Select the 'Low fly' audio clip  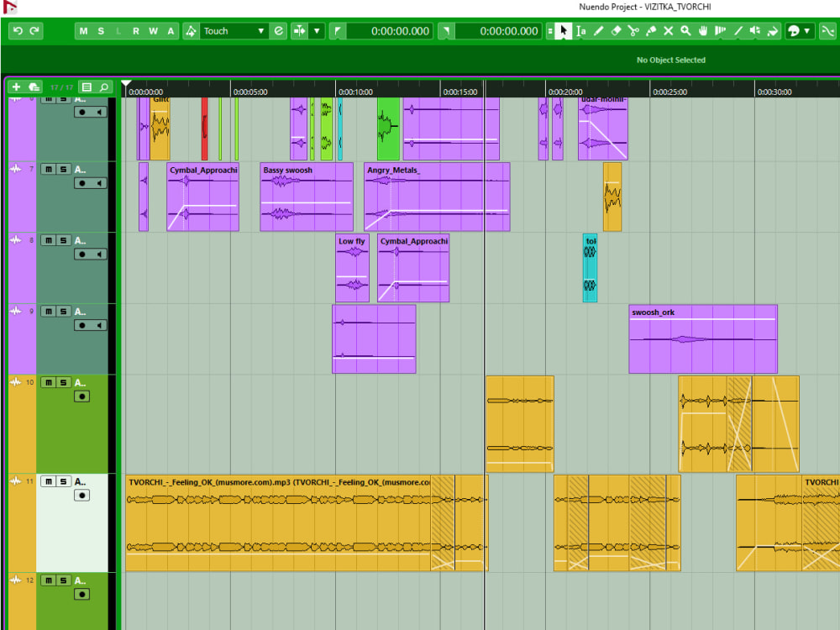pos(352,268)
